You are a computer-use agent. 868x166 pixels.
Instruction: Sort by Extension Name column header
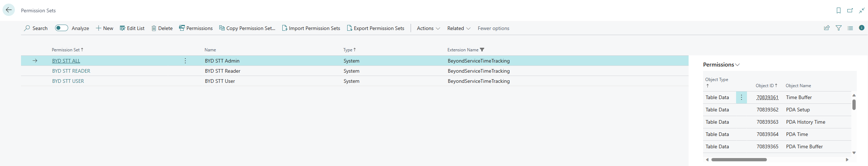462,50
